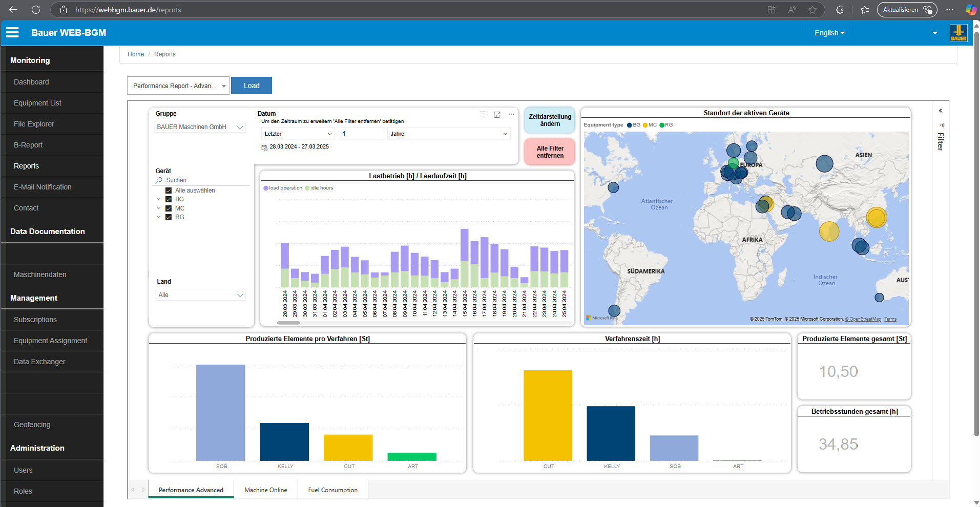This screenshot has width=980, height=507.
Task: Click the SOB bar in Produzierte Elemente chart
Action: click(x=221, y=413)
